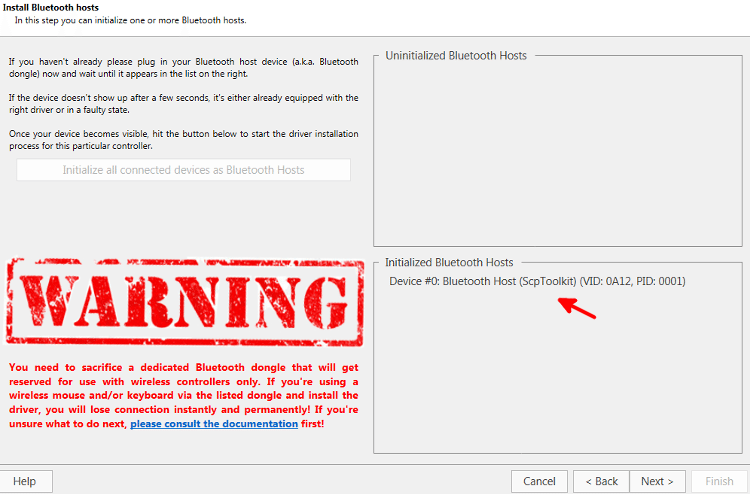Select Device #0: Bluetooth Host (ScpToolkit) entry
750x494 pixels.
tap(537, 281)
